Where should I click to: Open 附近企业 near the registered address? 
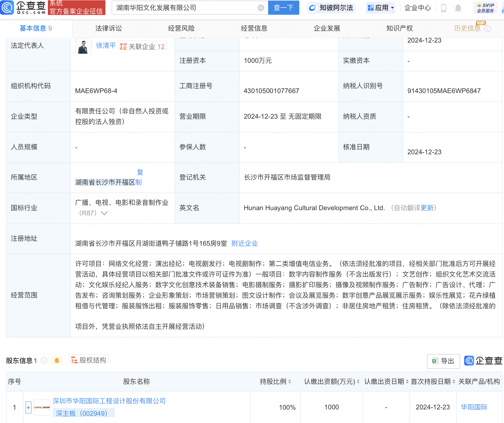click(x=245, y=243)
